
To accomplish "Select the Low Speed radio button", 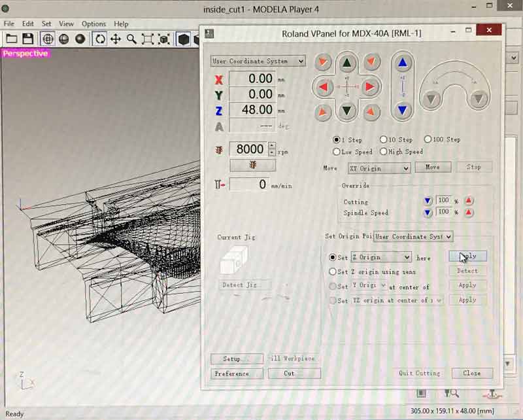I will point(336,152).
